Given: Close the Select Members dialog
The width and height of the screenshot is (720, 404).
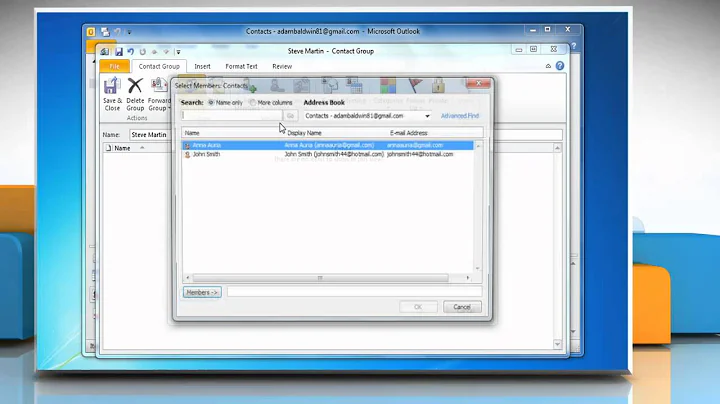Looking at the screenshot, I should click(478, 83).
